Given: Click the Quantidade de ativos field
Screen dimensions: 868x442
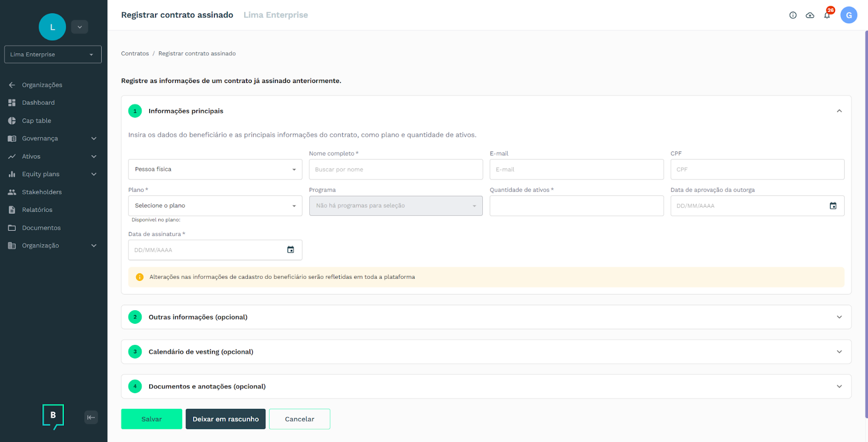Looking at the screenshot, I should (577, 206).
